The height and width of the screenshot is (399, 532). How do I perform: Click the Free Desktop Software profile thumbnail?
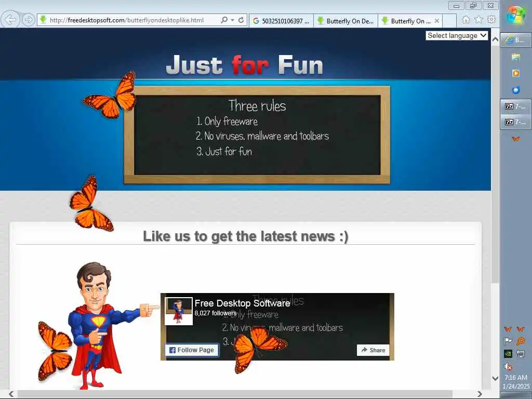point(179,312)
